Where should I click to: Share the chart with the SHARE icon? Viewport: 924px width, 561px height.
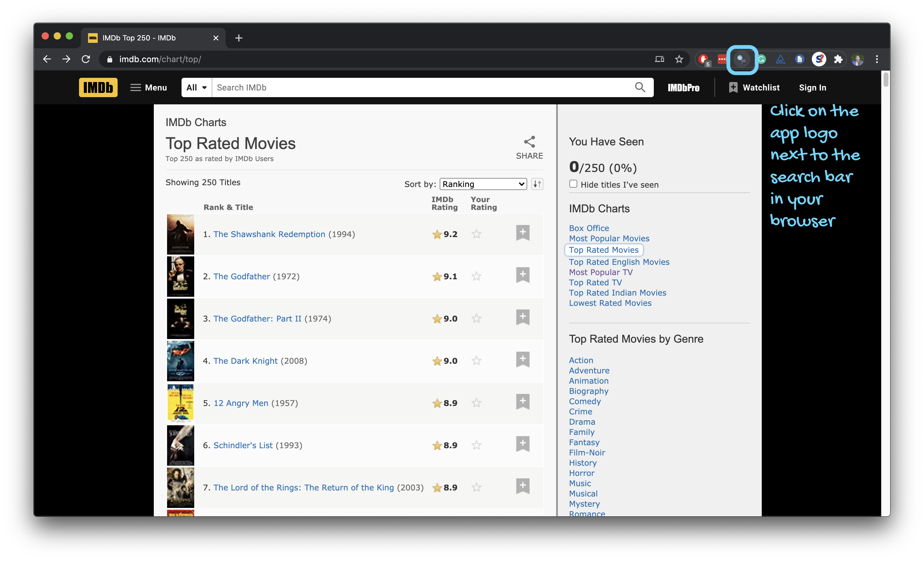[530, 148]
